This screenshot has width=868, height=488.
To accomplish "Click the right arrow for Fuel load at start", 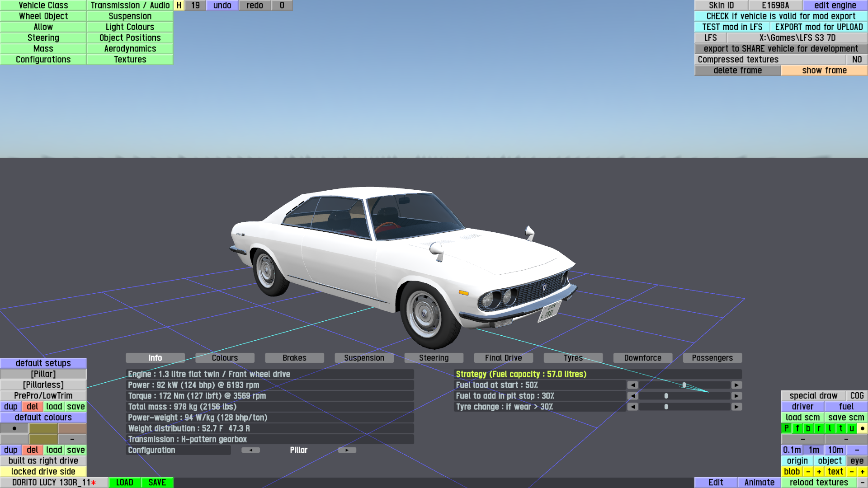I will 736,385.
